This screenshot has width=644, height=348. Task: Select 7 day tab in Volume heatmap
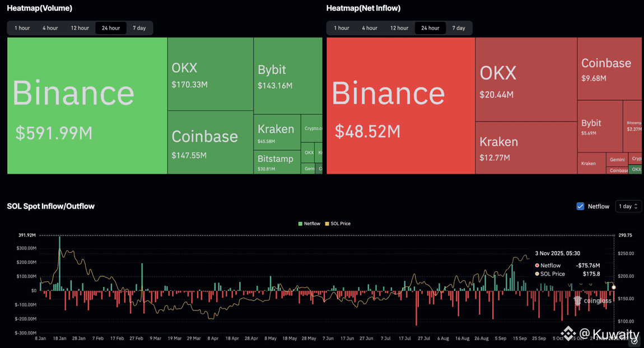point(139,28)
